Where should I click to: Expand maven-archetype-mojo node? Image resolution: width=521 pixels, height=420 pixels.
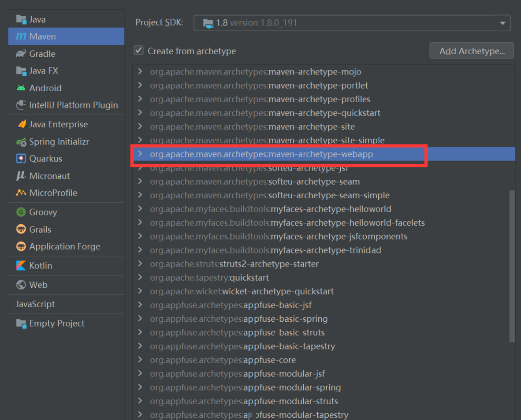coord(140,71)
